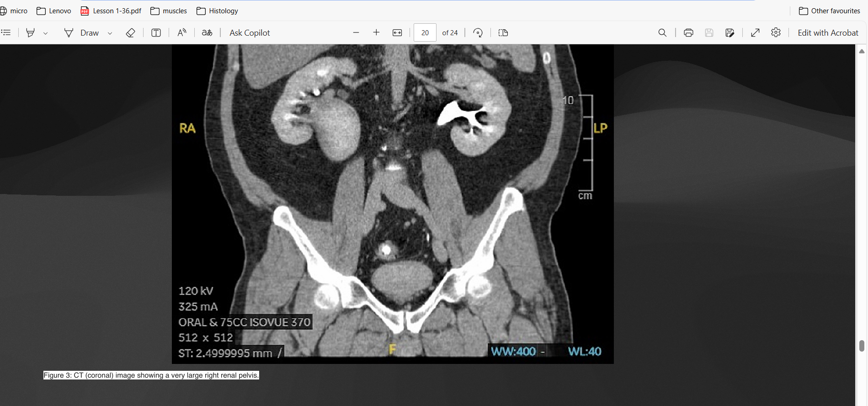Click the vertical scrollbar thumb
The image size is (868, 406).
coord(862,346)
